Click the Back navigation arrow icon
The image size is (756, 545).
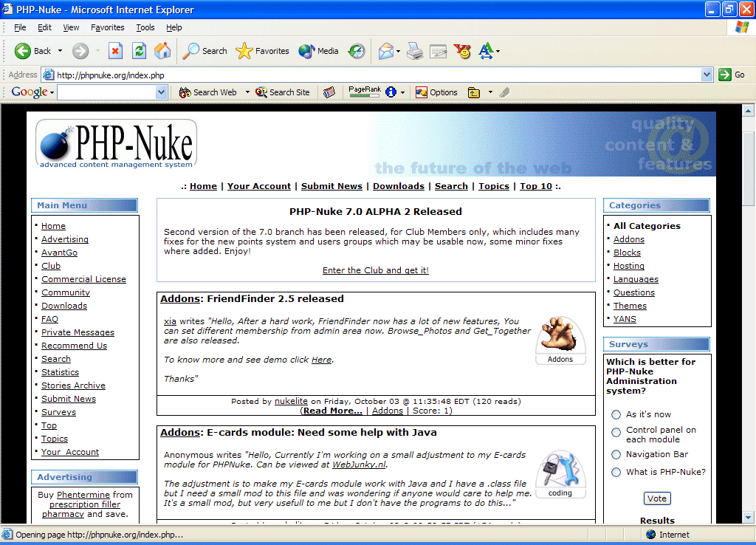click(x=22, y=51)
